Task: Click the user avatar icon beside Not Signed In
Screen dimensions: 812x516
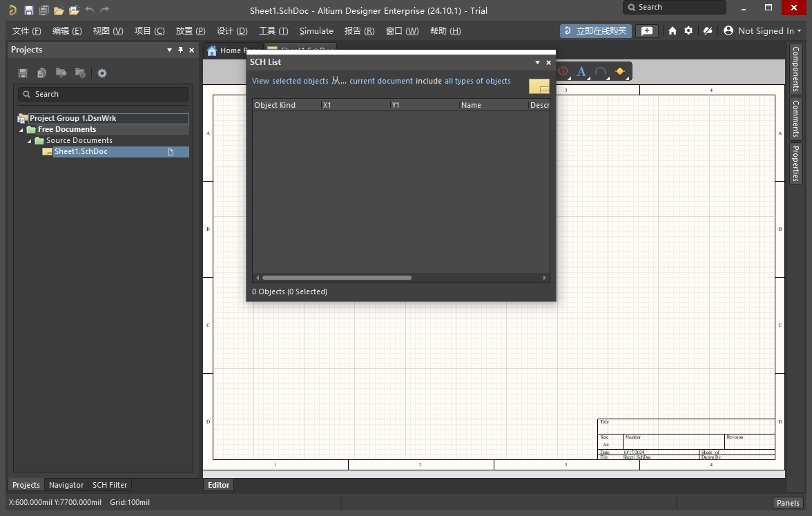Action: coord(728,30)
